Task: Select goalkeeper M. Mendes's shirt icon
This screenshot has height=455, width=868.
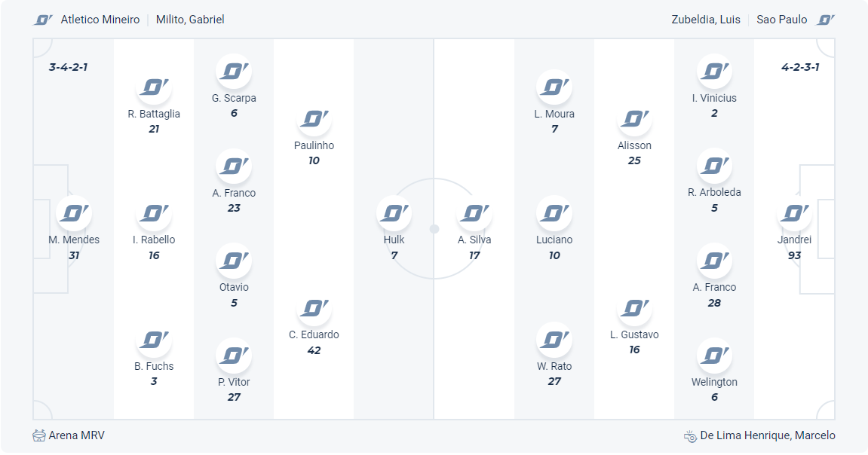Action: (x=74, y=214)
